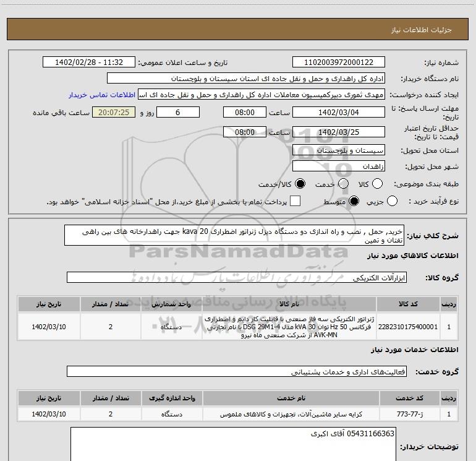Click the buyer organization name field
This screenshot has width=476, height=461.
(246, 79)
